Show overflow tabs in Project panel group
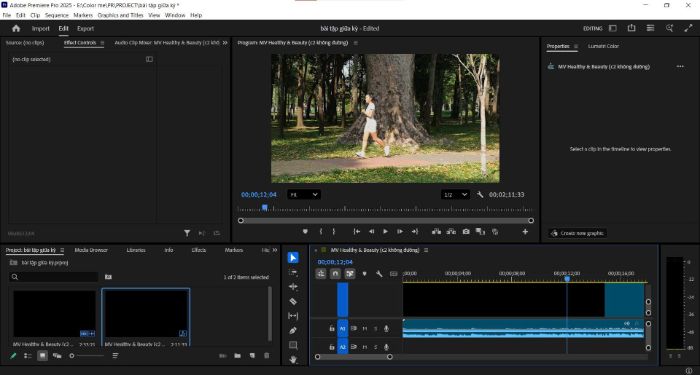Viewport: 700px width, 375px height. tap(275, 250)
